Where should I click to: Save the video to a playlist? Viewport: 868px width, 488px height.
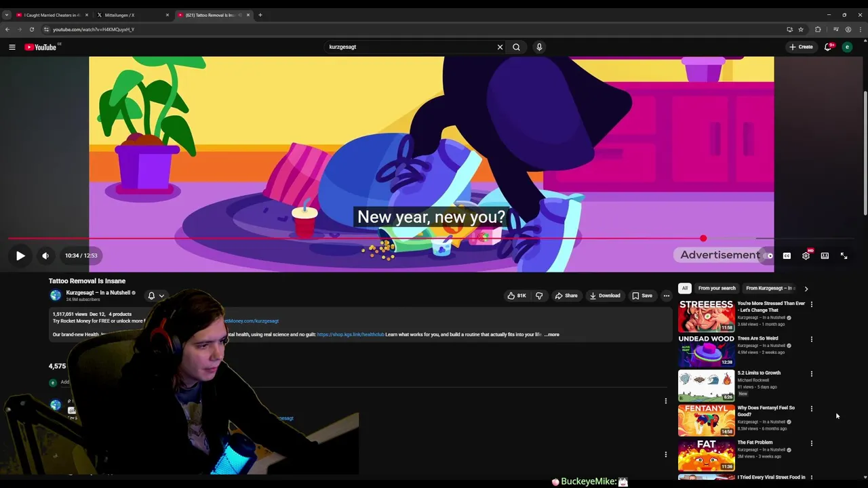click(642, 296)
